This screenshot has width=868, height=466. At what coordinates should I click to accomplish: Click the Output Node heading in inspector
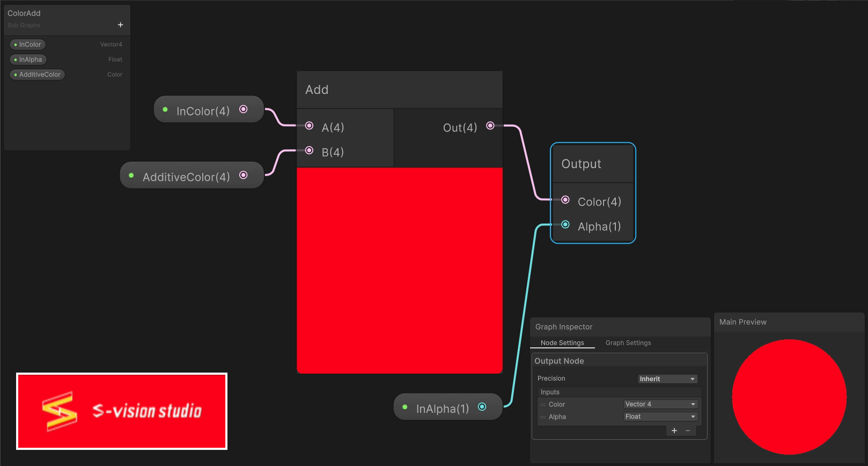coord(559,361)
